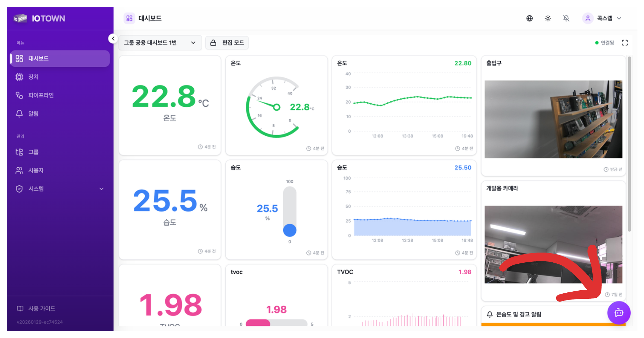Click the 22.8 °C temperature value card
The image size is (644, 338).
coord(170,105)
